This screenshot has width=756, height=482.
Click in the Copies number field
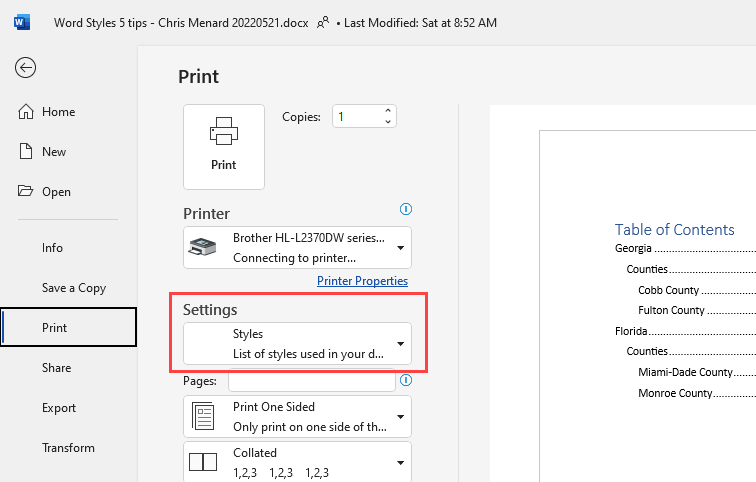(357, 117)
